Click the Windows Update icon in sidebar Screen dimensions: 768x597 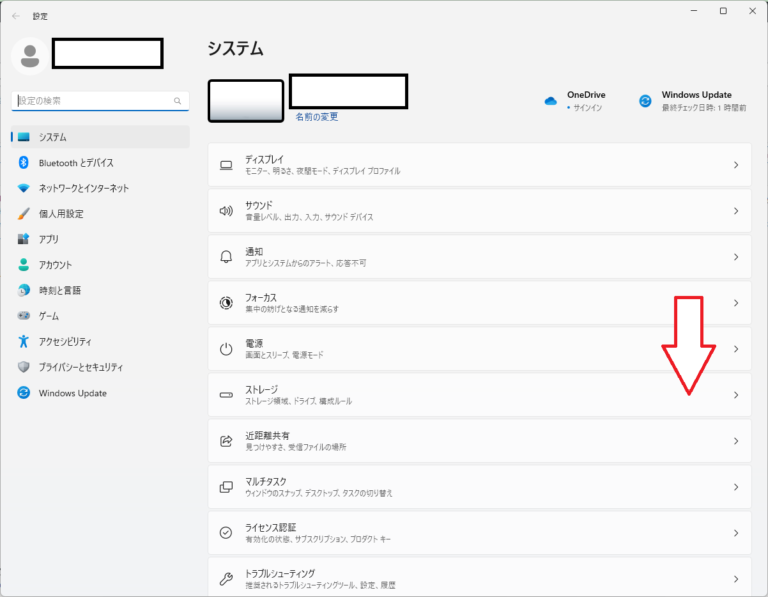tap(23, 393)
